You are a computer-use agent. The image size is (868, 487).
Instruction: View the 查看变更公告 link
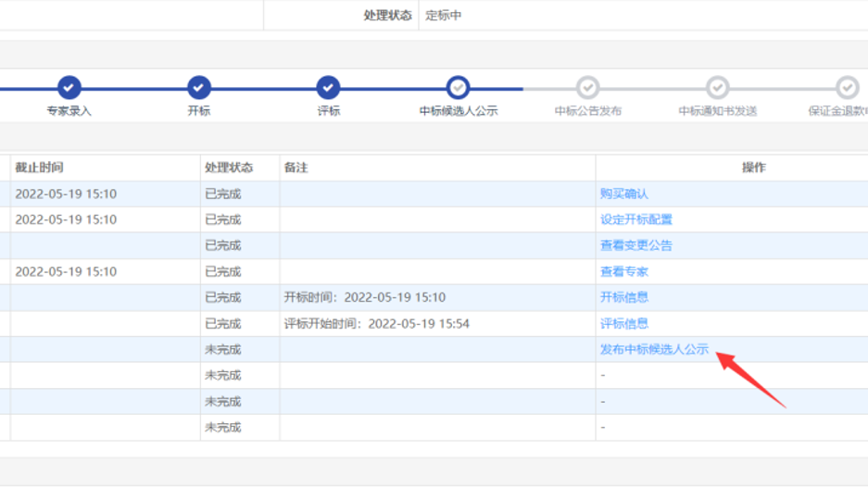636,245
